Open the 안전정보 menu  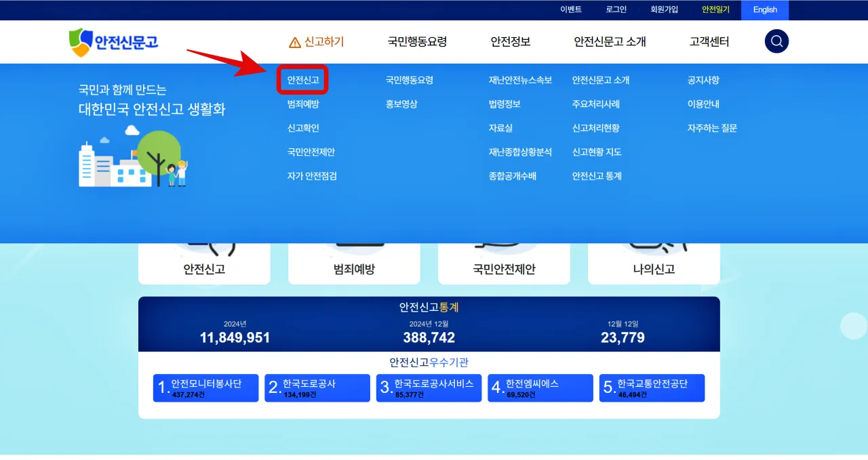(510, 41)
